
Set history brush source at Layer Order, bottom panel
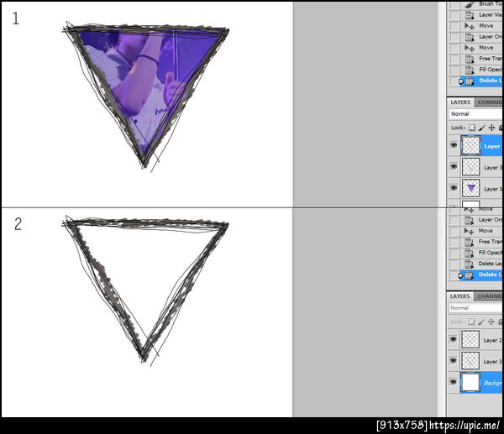click(x=454, y=220)
